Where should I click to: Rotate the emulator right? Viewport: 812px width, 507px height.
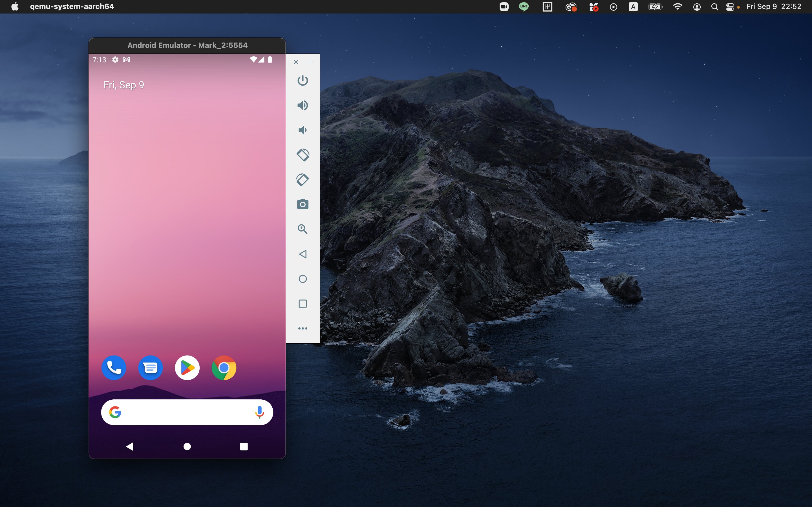302,180
